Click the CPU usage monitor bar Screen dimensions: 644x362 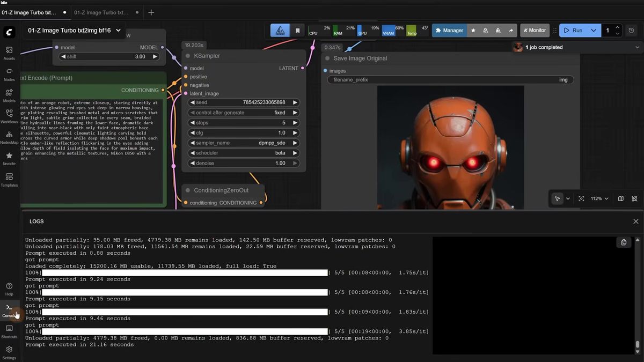click(319, 31)
